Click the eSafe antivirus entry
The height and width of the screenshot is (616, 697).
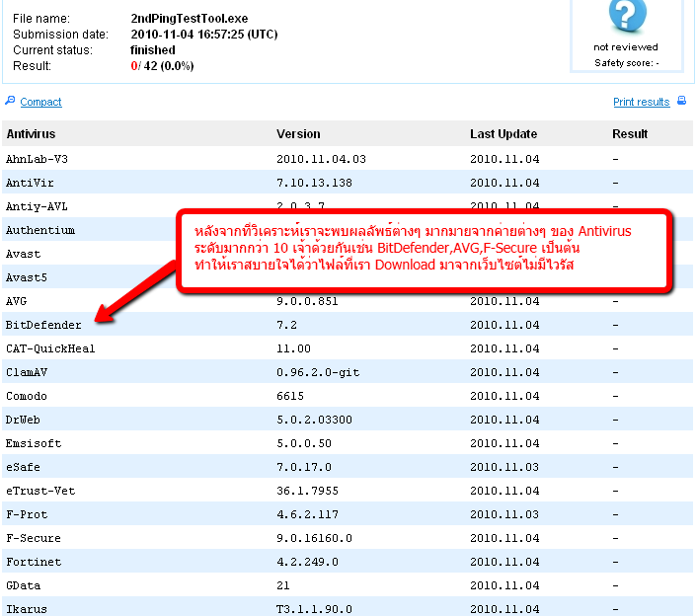[23, 467]
